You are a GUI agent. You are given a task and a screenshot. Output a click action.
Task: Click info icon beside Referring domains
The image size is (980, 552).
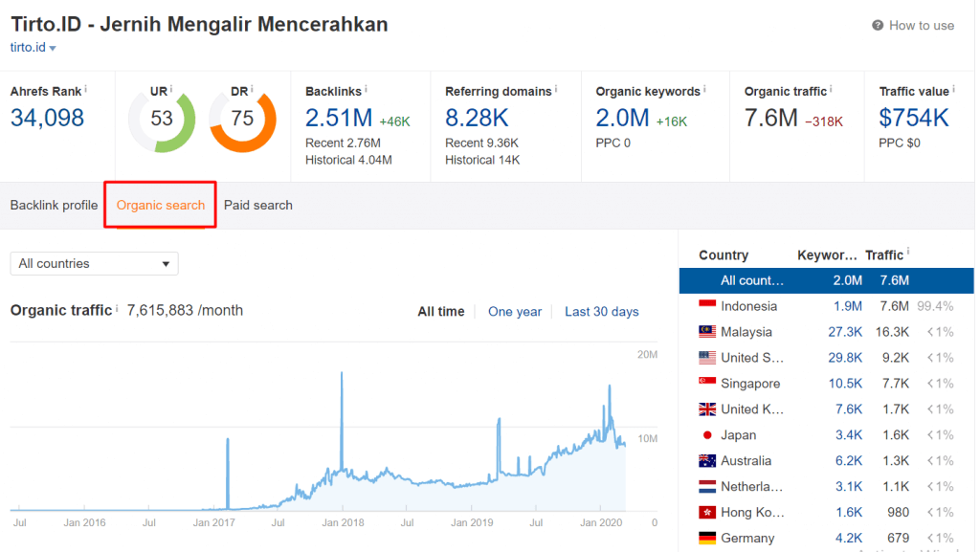556,90
